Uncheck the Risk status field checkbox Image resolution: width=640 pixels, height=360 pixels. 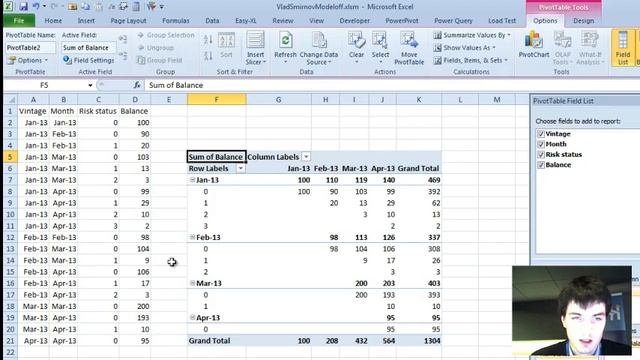pos(541,154)
